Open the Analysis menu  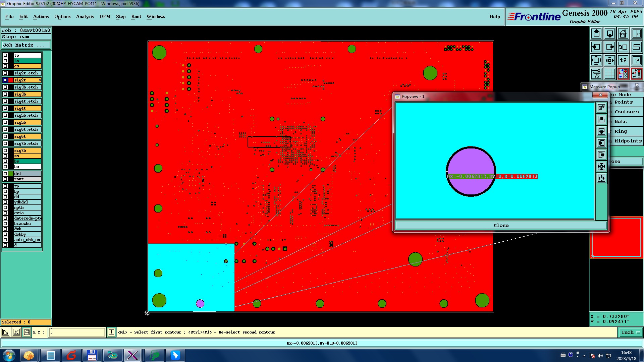click(x=85, y=16)
